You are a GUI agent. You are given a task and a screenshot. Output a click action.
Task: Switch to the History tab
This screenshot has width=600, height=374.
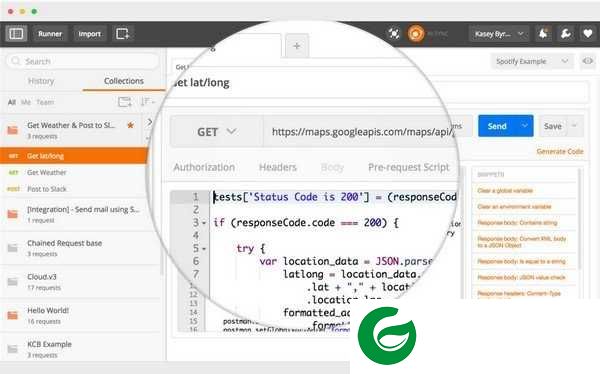point(41,81)
